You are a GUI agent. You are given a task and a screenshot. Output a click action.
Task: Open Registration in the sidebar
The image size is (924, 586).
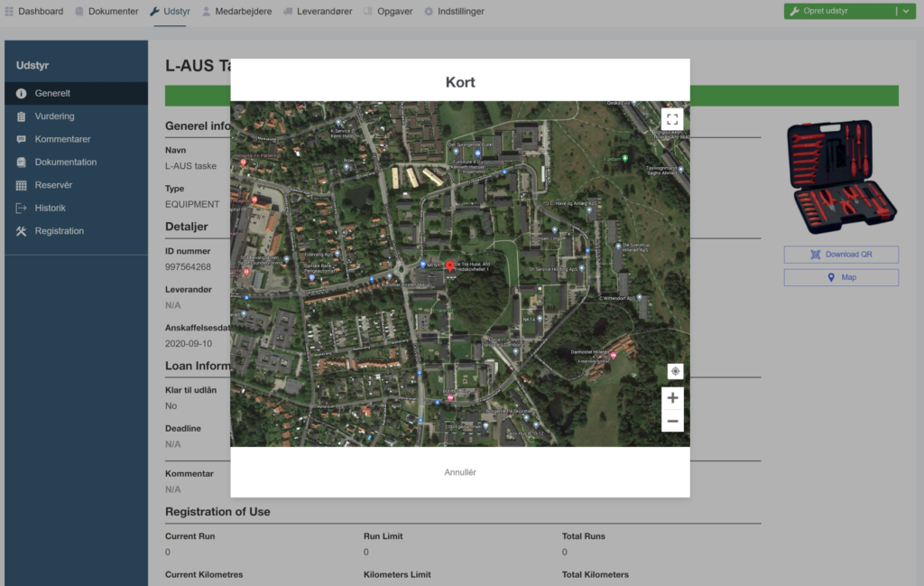76,231
